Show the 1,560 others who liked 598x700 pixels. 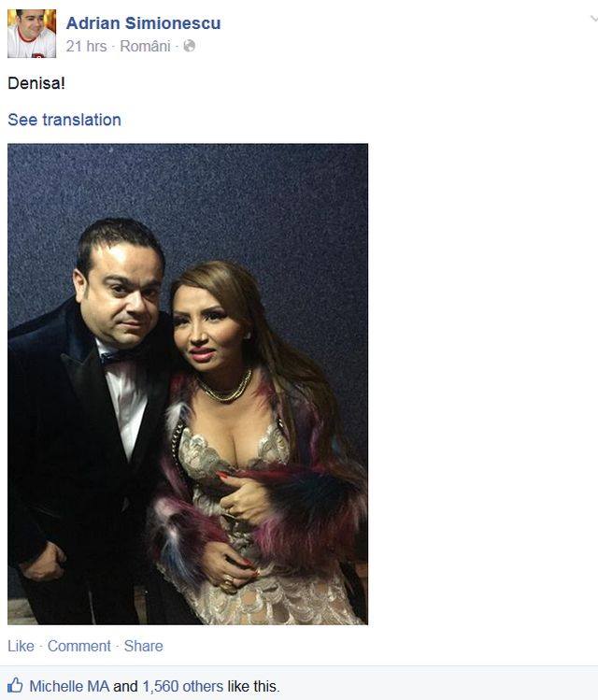(x=183, y=686)
